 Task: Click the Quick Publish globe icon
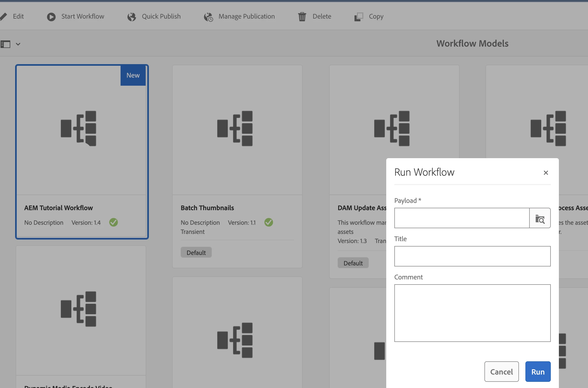[132, 17]
